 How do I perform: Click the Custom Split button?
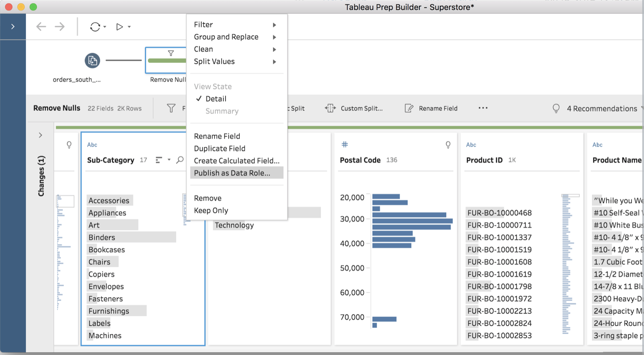354,108
